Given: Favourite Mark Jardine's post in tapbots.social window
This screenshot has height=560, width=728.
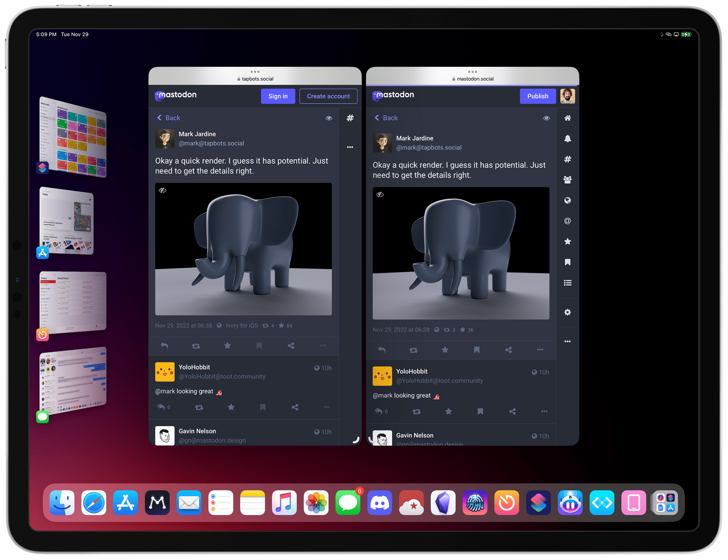Looking at the screenshot, I should pyautogui.click(x=227, y=345).
